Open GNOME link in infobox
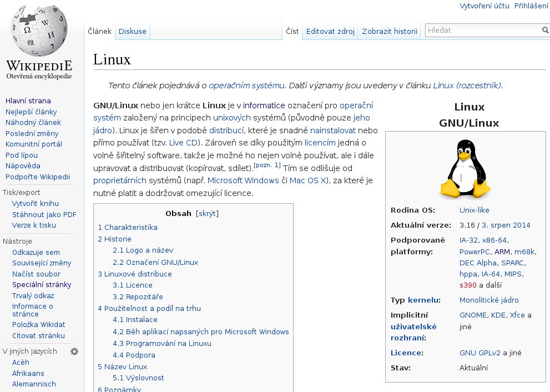The image size is (550, 392). (473, 315)
